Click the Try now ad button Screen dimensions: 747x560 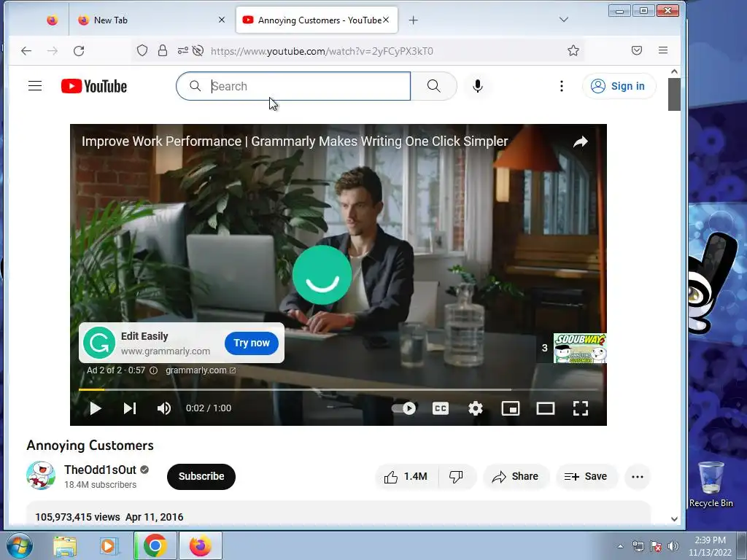[252, 343]
